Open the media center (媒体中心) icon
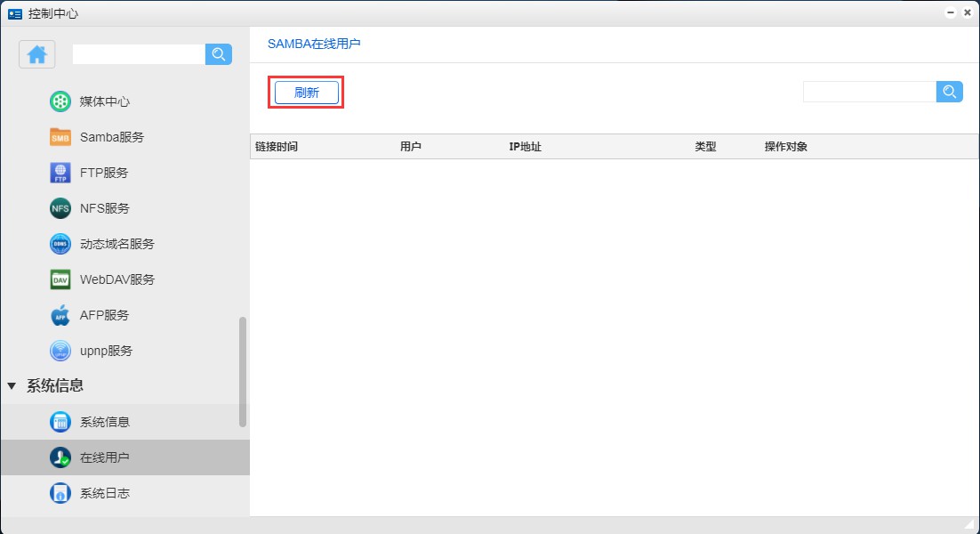Viewport: 980px width, 534px height. (60, 101)
